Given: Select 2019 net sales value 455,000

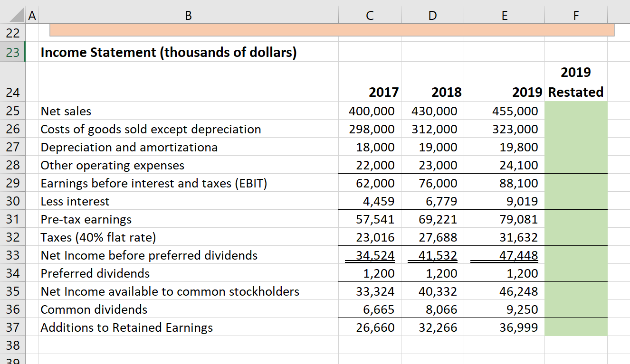Looking at the screenshot, I should [515, 111].
